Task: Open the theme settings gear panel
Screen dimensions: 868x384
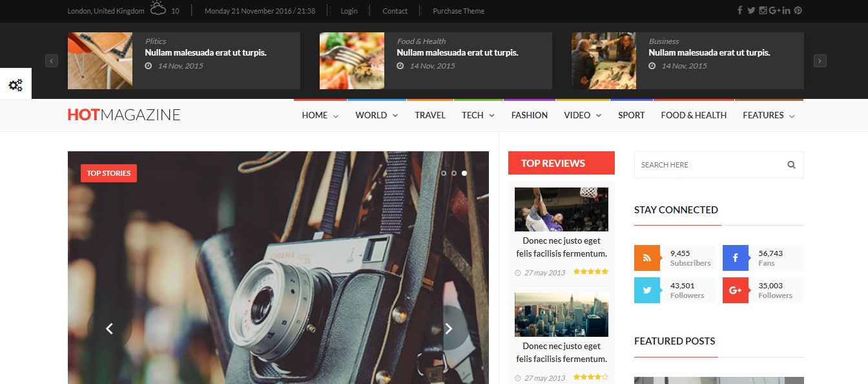Action: coord(15,84)
